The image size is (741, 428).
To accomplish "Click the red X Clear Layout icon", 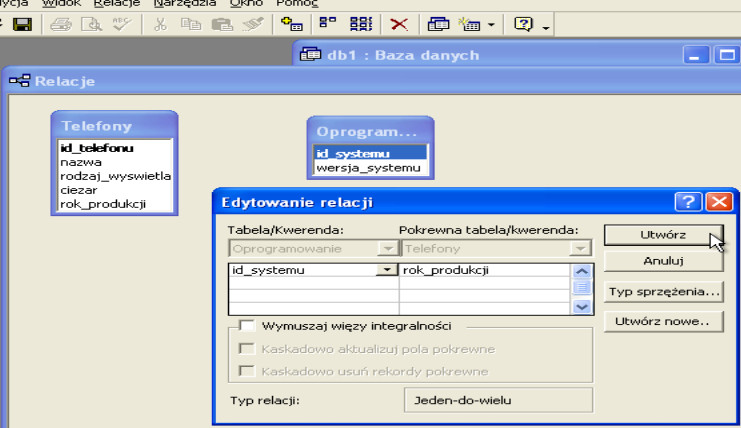I will pyautogui.click(x=399, y=22).
